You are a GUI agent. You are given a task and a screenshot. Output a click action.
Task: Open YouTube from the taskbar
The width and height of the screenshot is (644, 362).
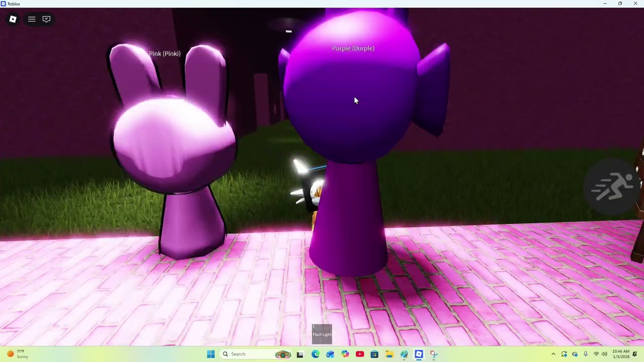pos(360,354)
